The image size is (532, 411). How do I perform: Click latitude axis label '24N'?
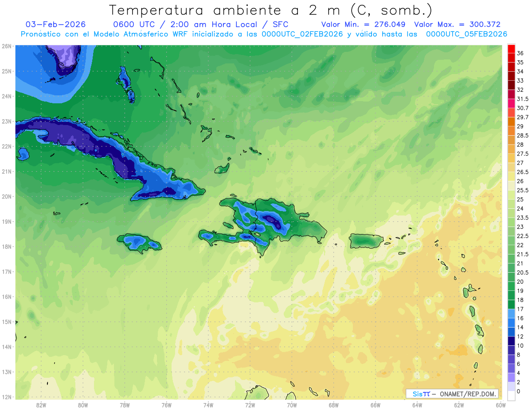6,96
